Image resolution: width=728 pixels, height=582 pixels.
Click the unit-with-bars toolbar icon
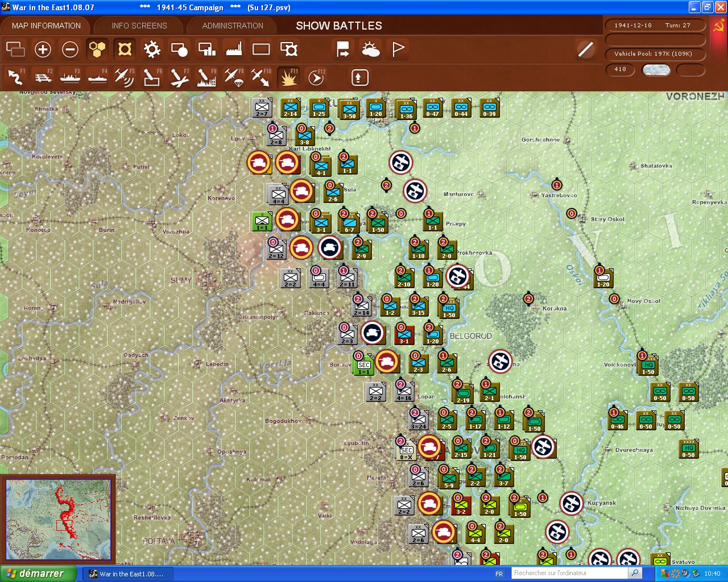click(x=206, y=49)
